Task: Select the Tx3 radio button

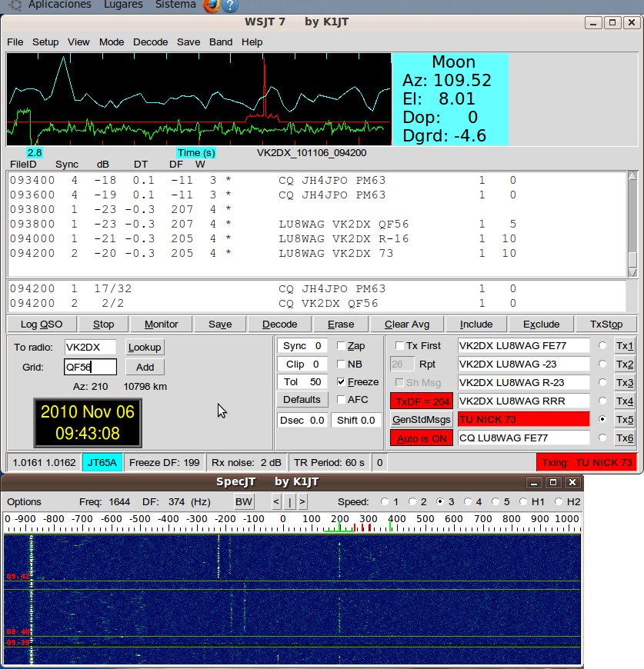Action: coord(602,382)
